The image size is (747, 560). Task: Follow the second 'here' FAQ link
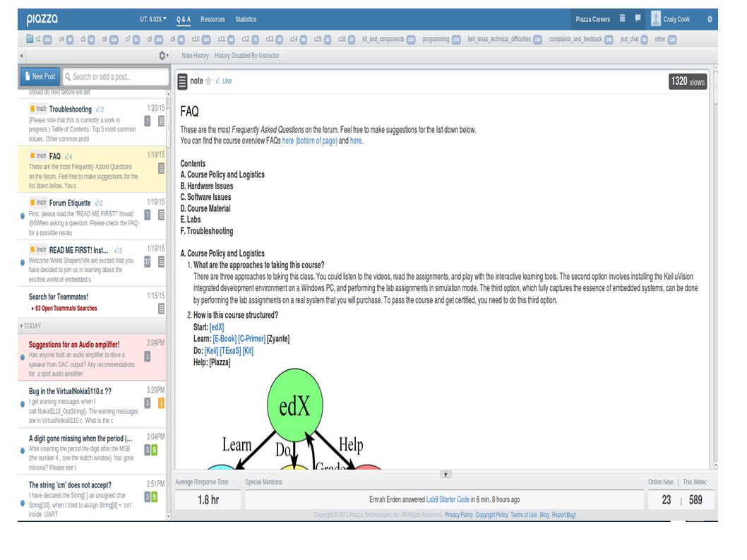(x=356, y=141)
